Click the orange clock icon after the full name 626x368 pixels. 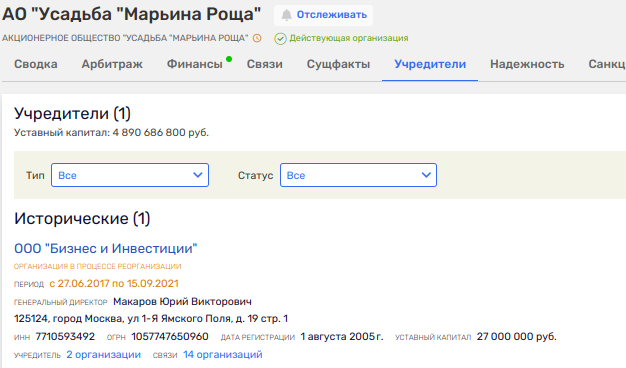pyautogui.click(x=258, y=38)
